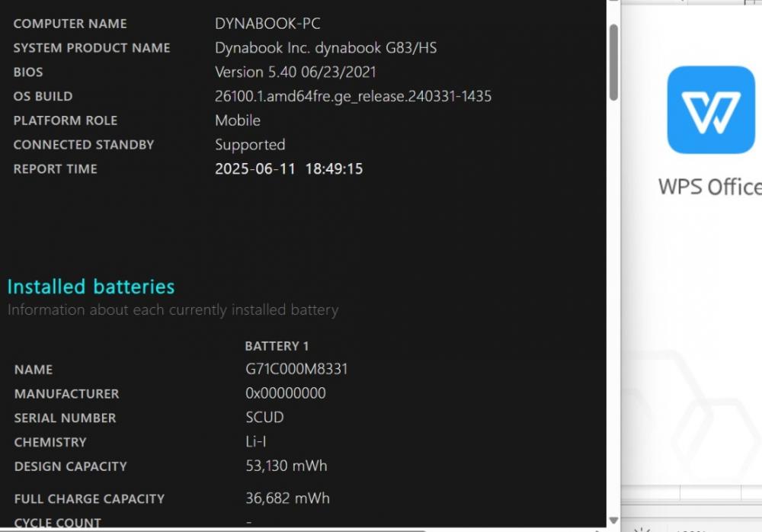Click manufacturer value 0x00000000
The height and width of the screenshot is (532, 762).
pyautogui.click(x=285, y=393)
